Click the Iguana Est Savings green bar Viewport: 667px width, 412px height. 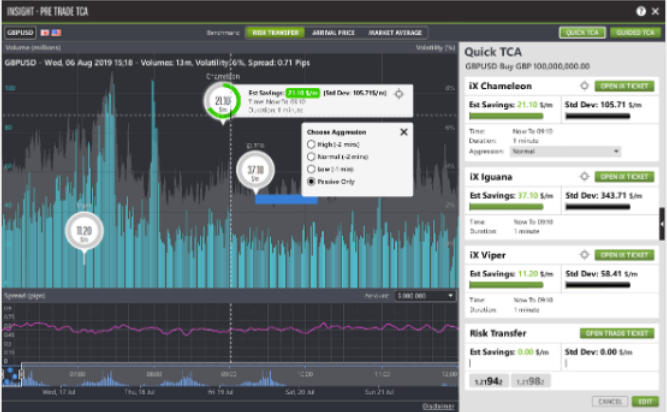[x=506, y=207]
